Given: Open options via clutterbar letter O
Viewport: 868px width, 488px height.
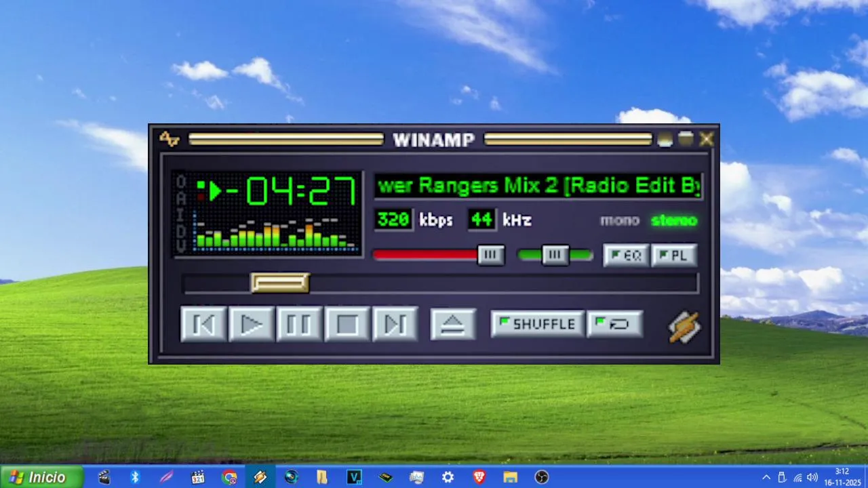Looking at the screenshot, I should 181,182.
